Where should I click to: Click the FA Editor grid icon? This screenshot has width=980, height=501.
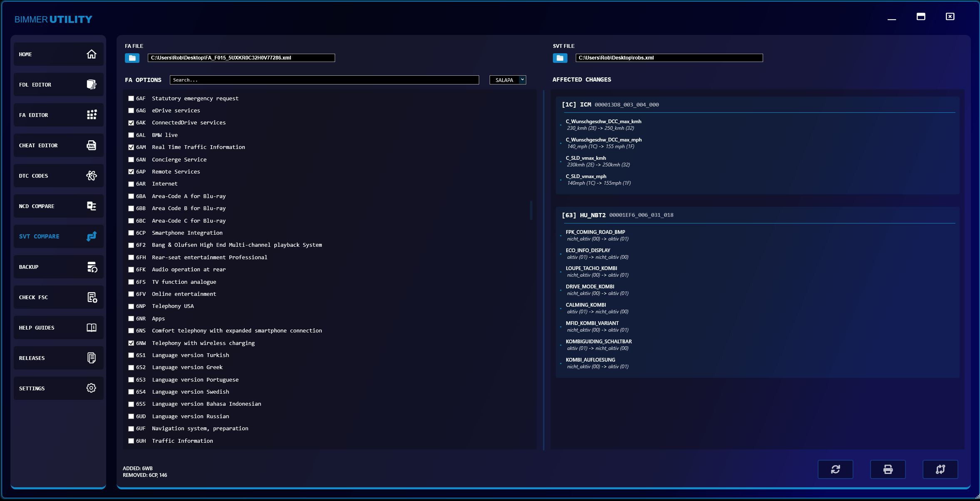[x=91, y=115]
